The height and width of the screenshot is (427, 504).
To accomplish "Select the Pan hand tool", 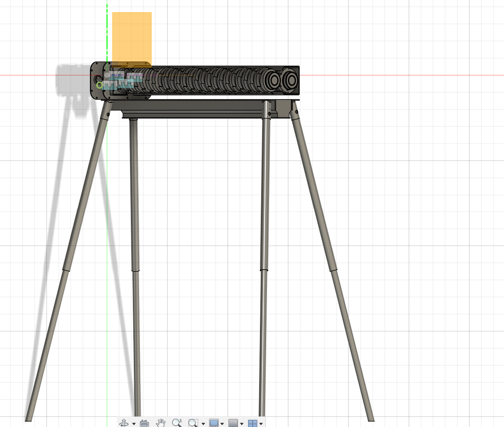I will point(160,423).
